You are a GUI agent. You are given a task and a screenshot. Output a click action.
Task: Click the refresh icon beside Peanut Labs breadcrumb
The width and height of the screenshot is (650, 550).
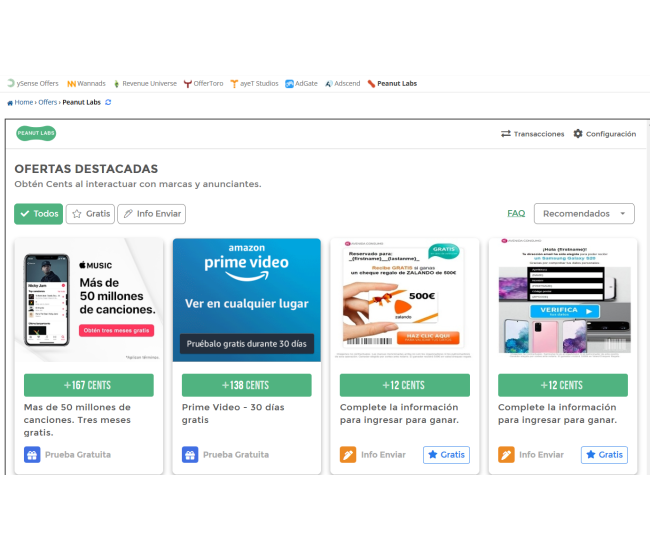(108, 102)
